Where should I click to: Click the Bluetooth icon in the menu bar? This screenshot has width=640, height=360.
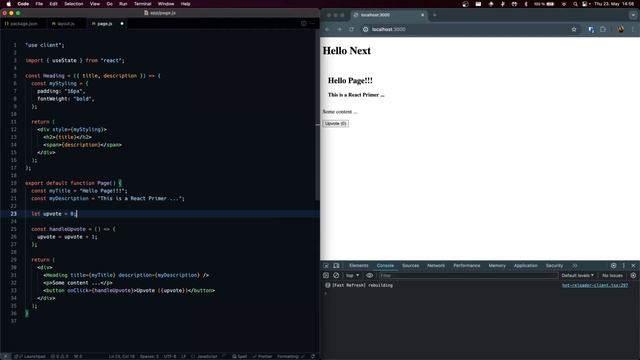(x=526, y=4)
